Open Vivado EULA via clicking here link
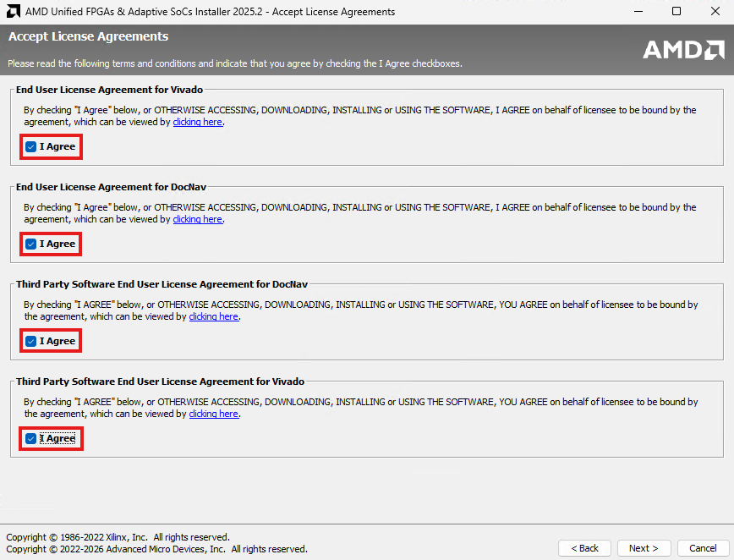Viewport: 734px width, 560px height. (x=198, y=122)
